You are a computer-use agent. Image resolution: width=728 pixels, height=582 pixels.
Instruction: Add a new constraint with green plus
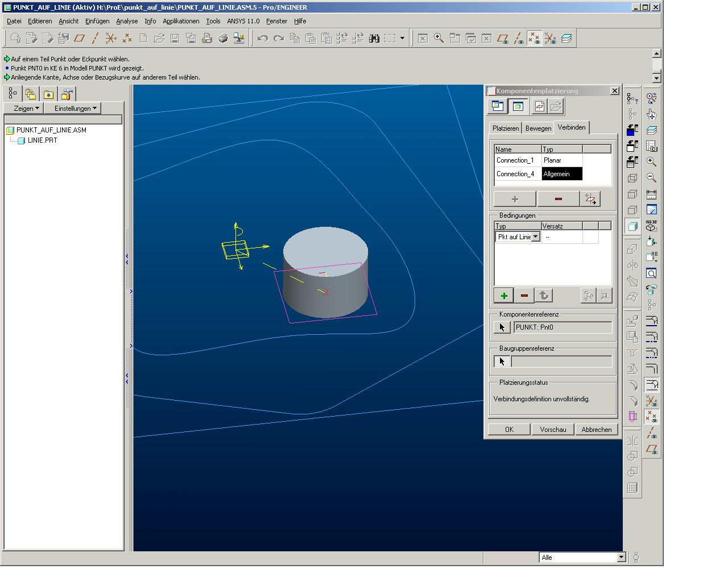pyautogui.click(x=503, y=296)
